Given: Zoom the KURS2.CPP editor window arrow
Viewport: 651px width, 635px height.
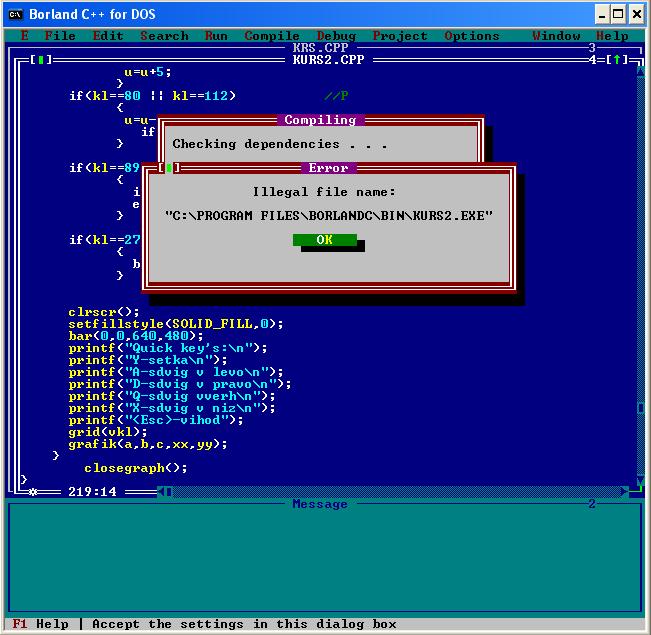Looking at the screenshot, I should click(617, 60).
